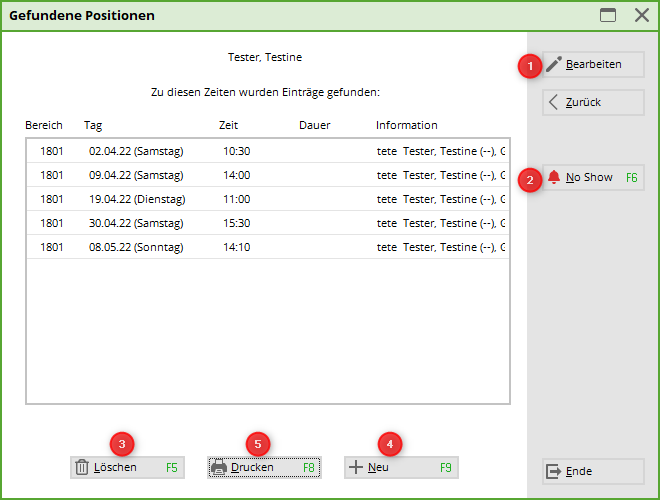Image resolution: width=660 pixels, height=500 pixels.
Task: Click the back chevron icon on Zurück
Action: [x=553, y=102]
